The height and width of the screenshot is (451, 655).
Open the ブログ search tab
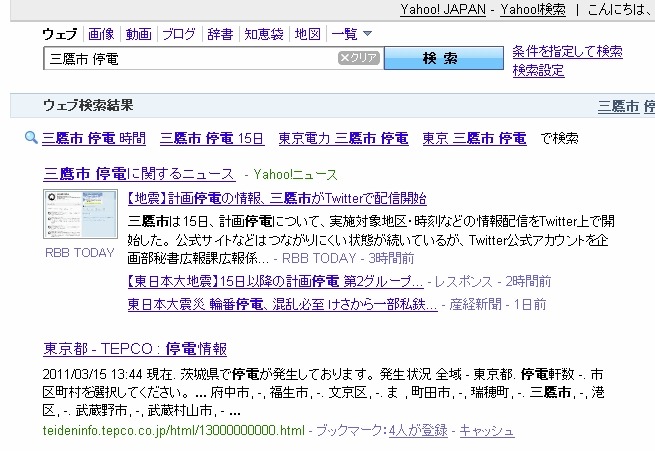(178, 34)
